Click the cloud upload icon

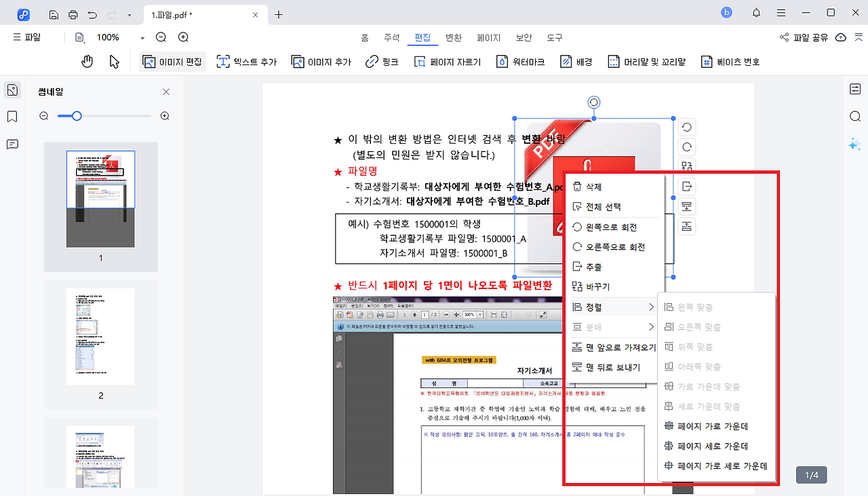(841, 37)
